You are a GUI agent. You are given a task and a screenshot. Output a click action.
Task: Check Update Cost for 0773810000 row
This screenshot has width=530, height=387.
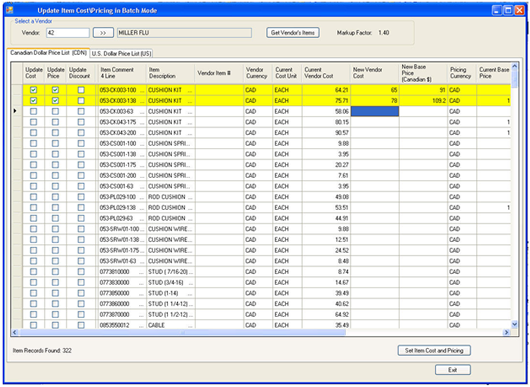click(x=33, y=272)
